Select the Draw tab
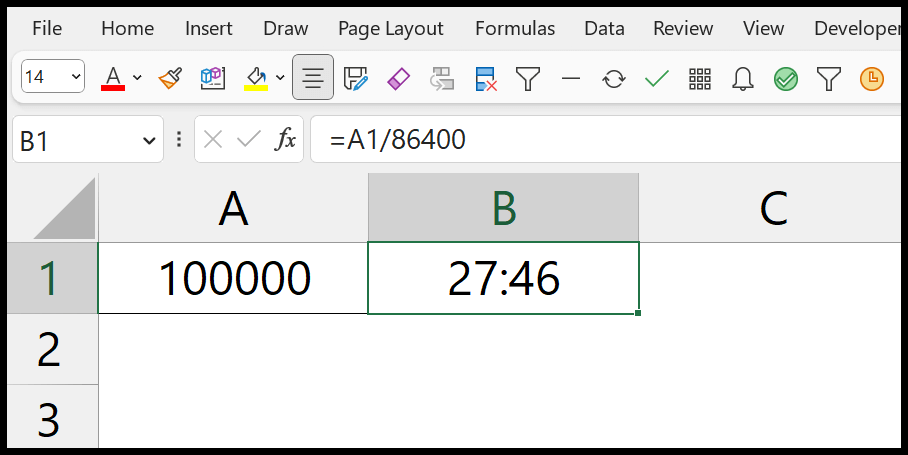908x455 pixels. (x=285, y=28)
